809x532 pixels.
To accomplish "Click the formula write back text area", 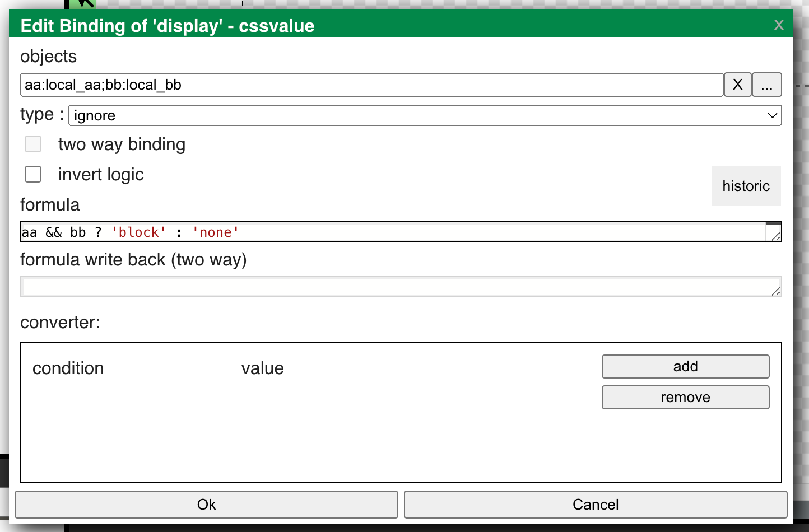I will tap(401, 287).
